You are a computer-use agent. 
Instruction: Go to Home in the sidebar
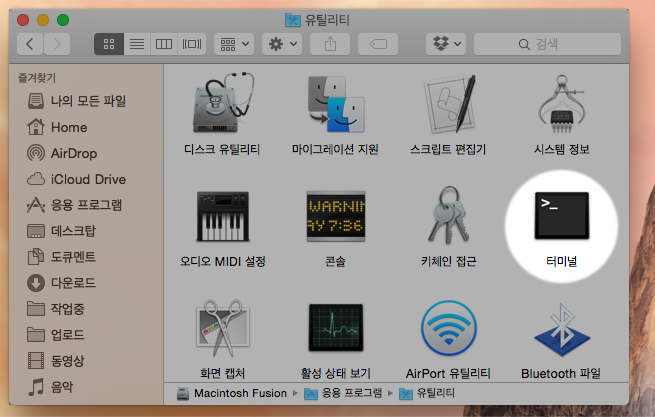coord(57,127)
